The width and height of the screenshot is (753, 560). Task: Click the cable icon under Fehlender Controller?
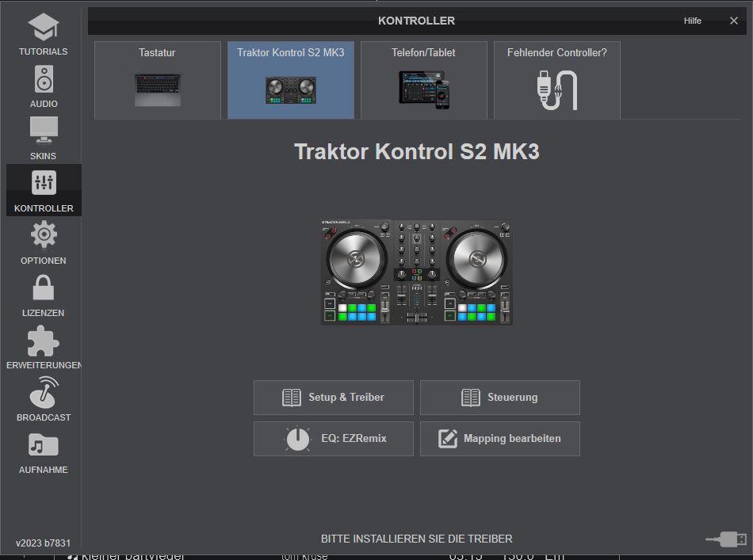pyautogui.click(x=557, y=90)
